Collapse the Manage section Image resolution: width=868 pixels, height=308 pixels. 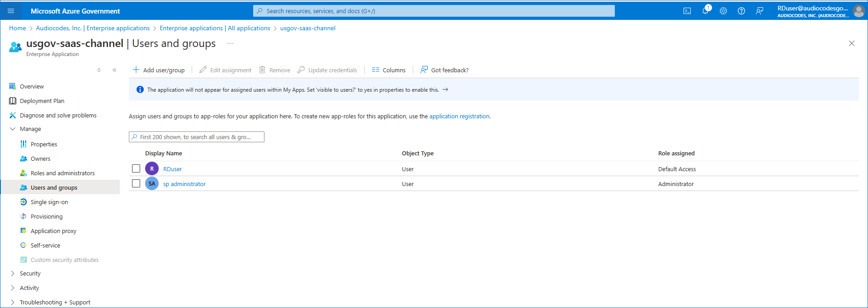point(13,129)
